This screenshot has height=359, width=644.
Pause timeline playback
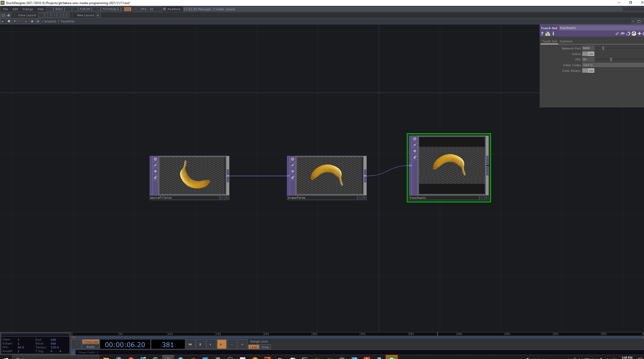click(200, 344)
